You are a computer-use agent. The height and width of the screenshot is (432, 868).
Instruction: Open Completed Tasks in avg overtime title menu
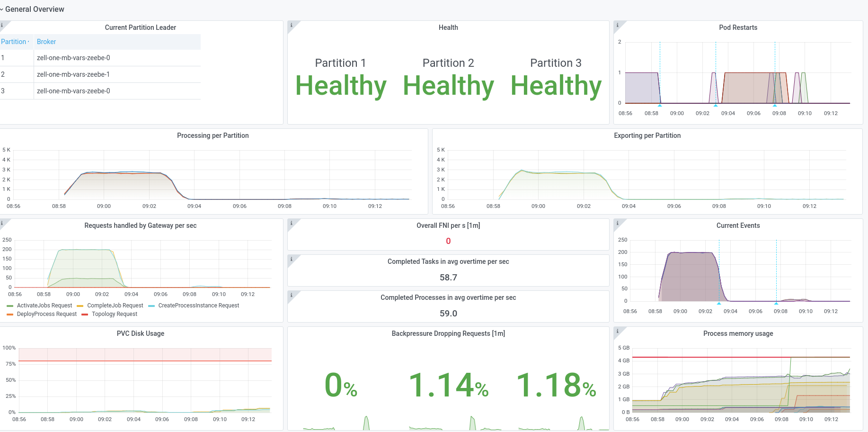(x=448, y=261)
